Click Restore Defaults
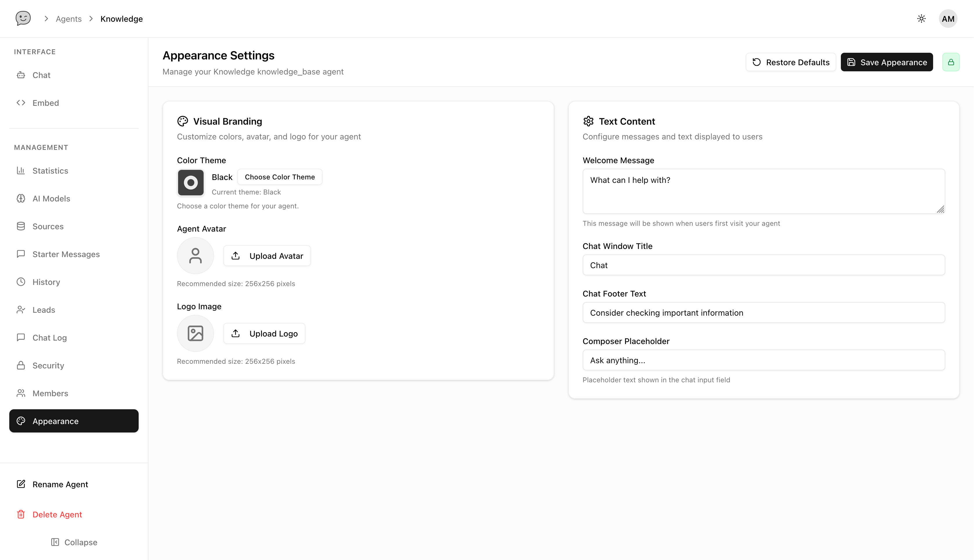 click(791, 62)
